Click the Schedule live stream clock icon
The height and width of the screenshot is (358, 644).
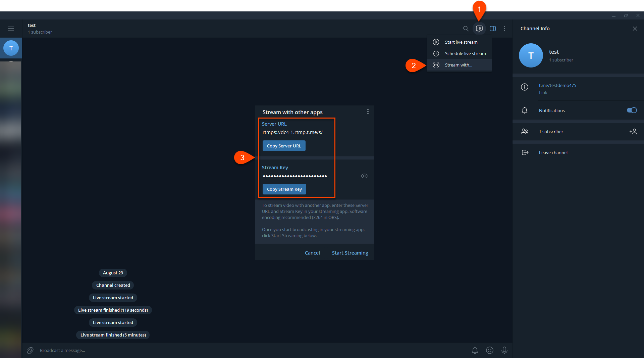coord(436,53)
